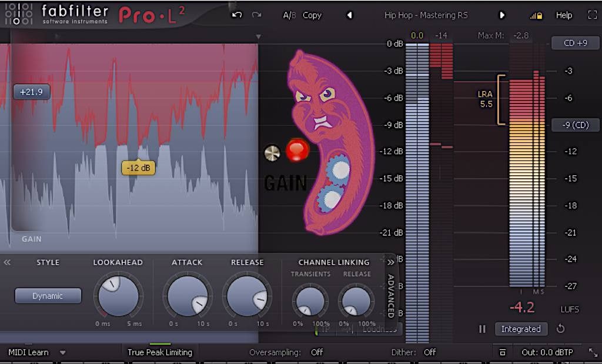Click the Release knob
The image size is (602, 364).
coord(247,296)
